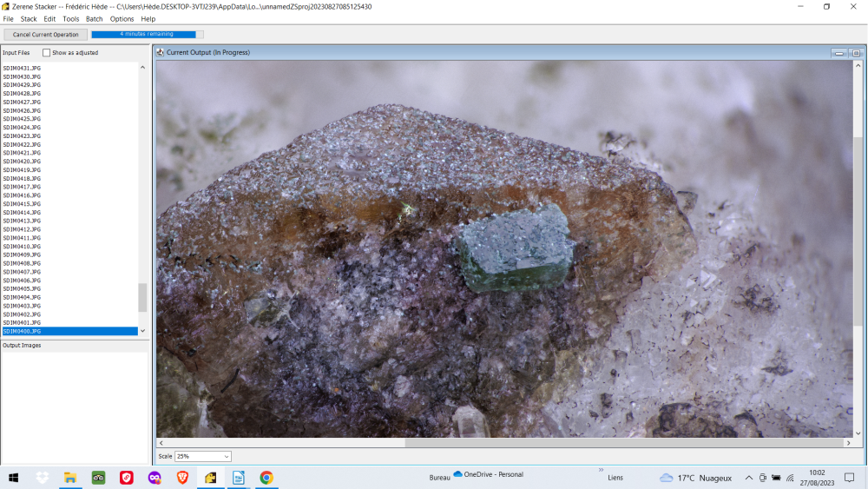Open the Windows Start menu
Image resolution: width=868 pixels, height=489 pixels.
(x=13, y=478)
